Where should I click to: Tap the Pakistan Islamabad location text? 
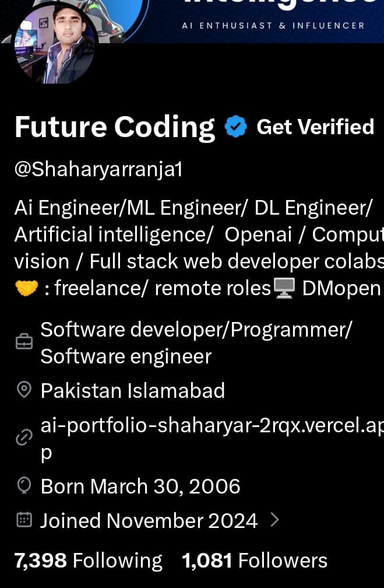132,390
